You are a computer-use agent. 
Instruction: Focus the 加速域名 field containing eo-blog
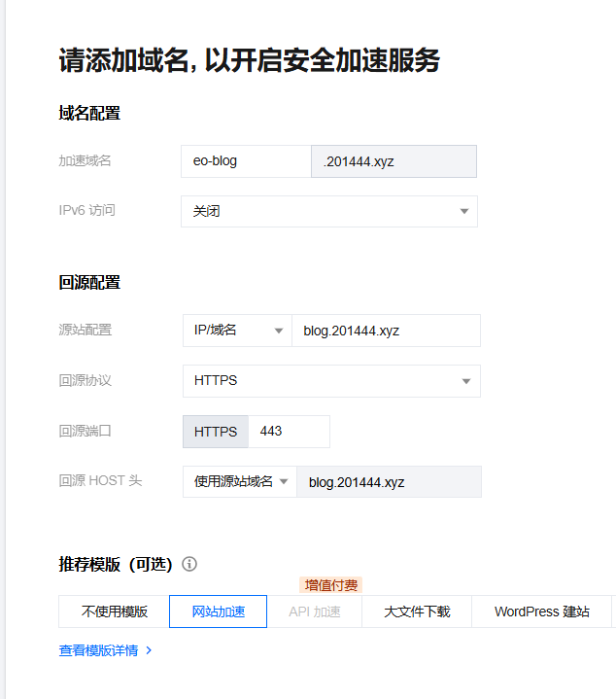(x=245, y=161)
